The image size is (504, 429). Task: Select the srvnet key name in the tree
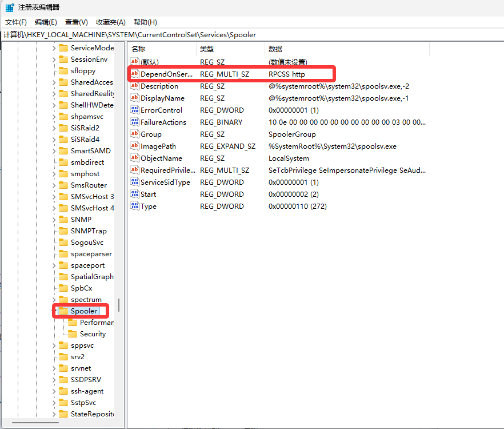point(81,368)
